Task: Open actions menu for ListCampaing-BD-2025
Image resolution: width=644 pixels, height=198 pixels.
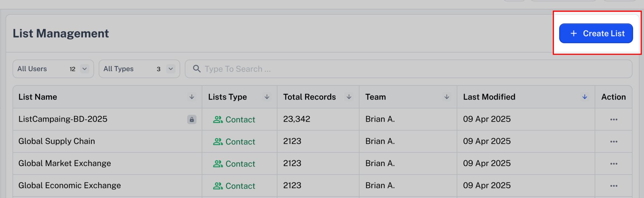Action: (x=614, y=120)
